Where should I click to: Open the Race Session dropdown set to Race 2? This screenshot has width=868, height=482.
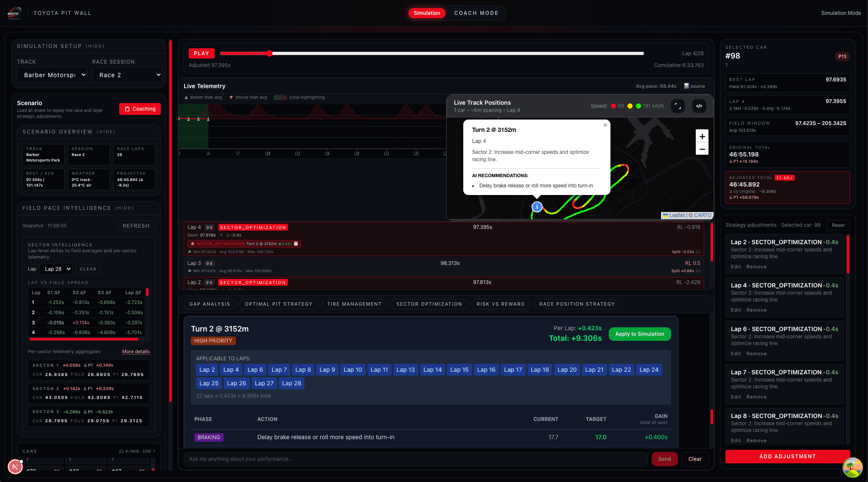tap(127, 75)
